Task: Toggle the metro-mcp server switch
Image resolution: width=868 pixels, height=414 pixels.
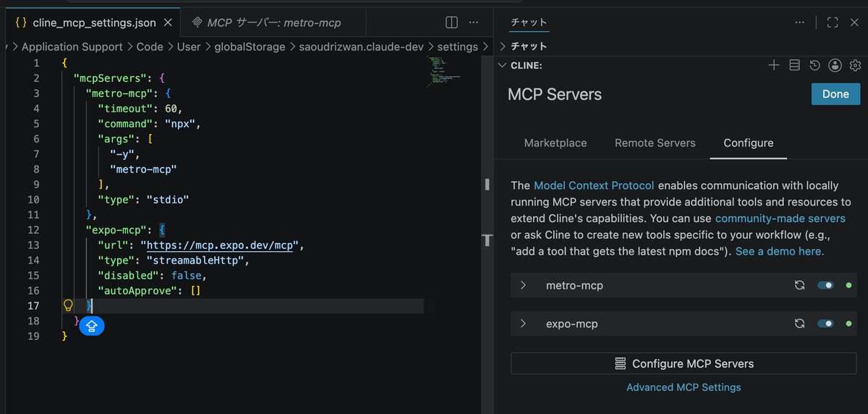Action: [x=825, y=285]
